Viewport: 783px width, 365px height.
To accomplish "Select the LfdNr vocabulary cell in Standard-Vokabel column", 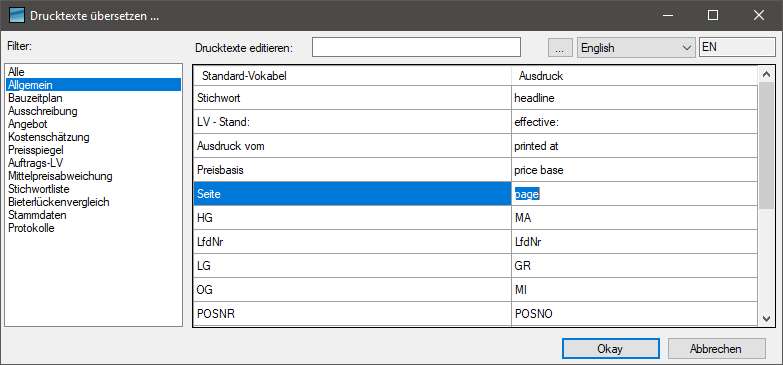I will coord(353,242).
